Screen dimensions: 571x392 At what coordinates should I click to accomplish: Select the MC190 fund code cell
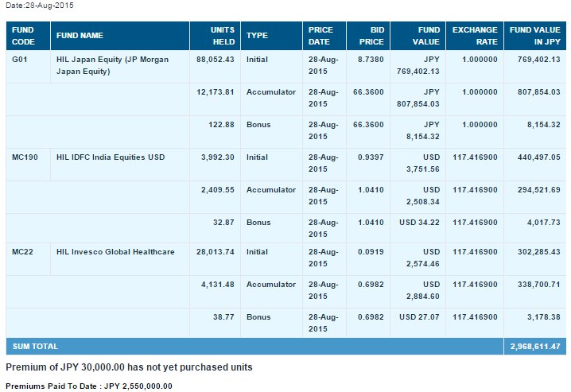coord(25,157)
